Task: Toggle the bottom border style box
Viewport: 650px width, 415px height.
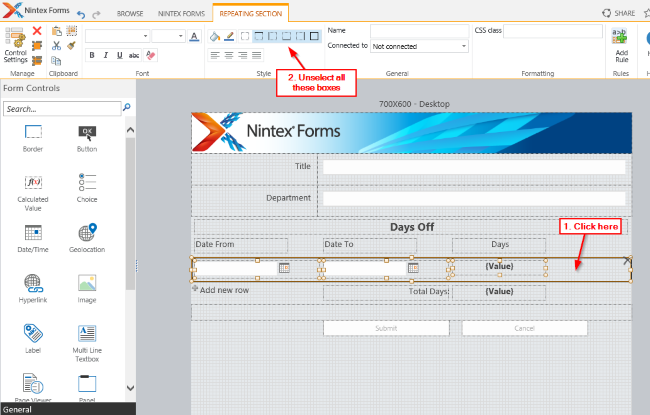Action: click(286, 36)
